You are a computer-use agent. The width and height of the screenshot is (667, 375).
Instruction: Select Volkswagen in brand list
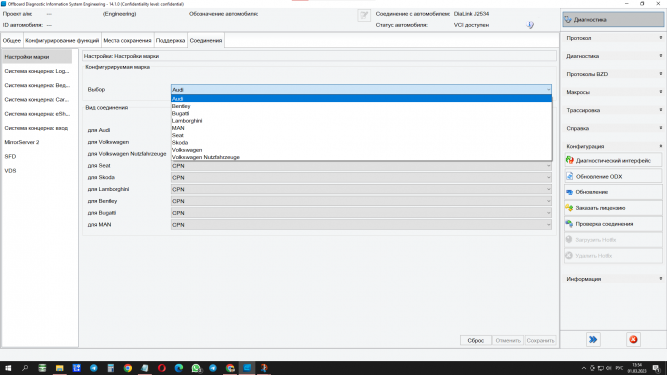[x=361, y=150]
